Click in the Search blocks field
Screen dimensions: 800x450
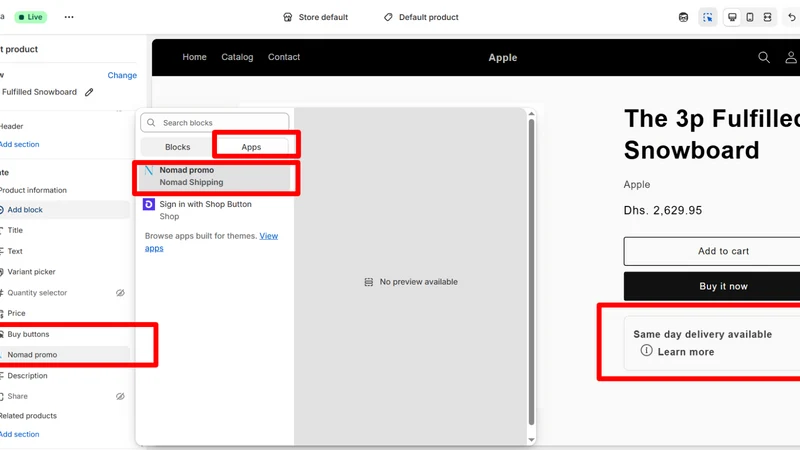click(x=215, y=122)
